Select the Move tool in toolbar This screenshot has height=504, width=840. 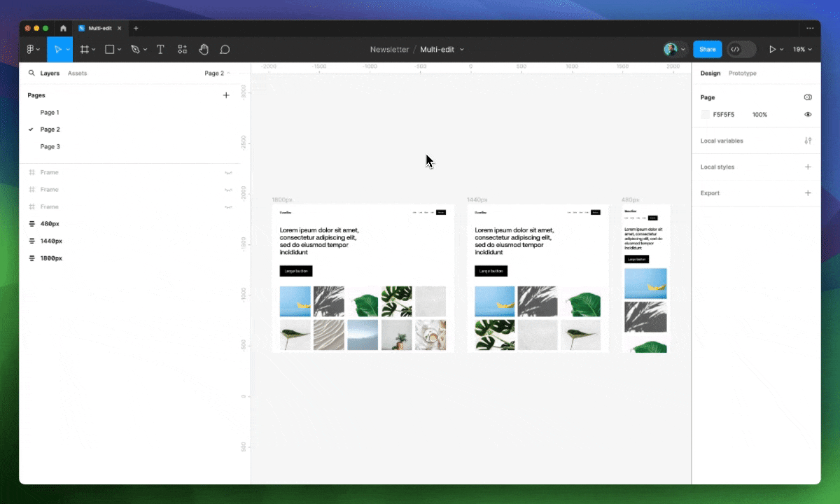pos(58,50)
